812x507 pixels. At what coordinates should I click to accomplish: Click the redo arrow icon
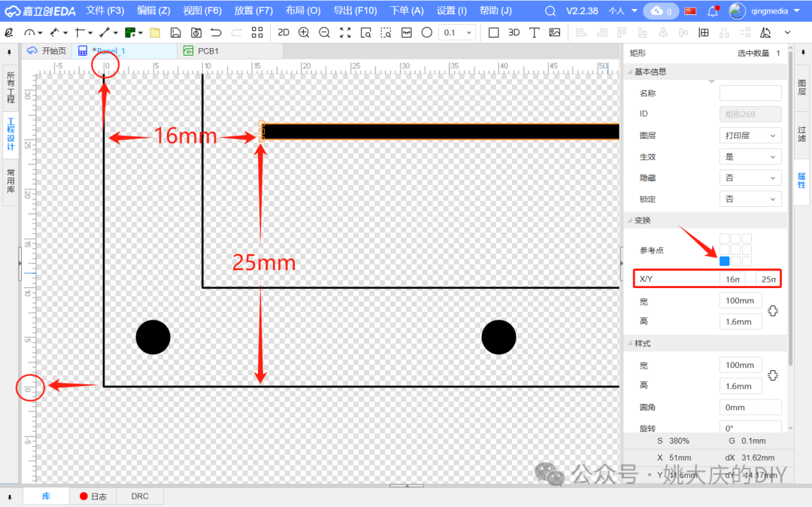(x=236, y=32)
